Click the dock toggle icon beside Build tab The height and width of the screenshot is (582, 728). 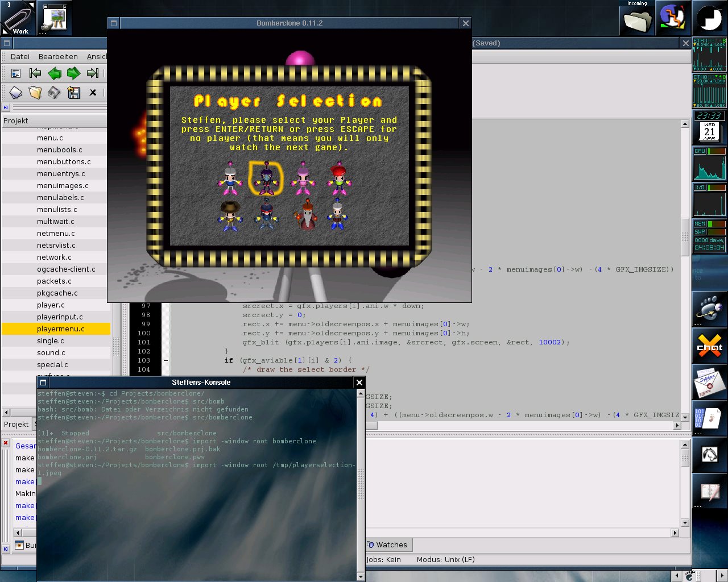click(6, 549)
